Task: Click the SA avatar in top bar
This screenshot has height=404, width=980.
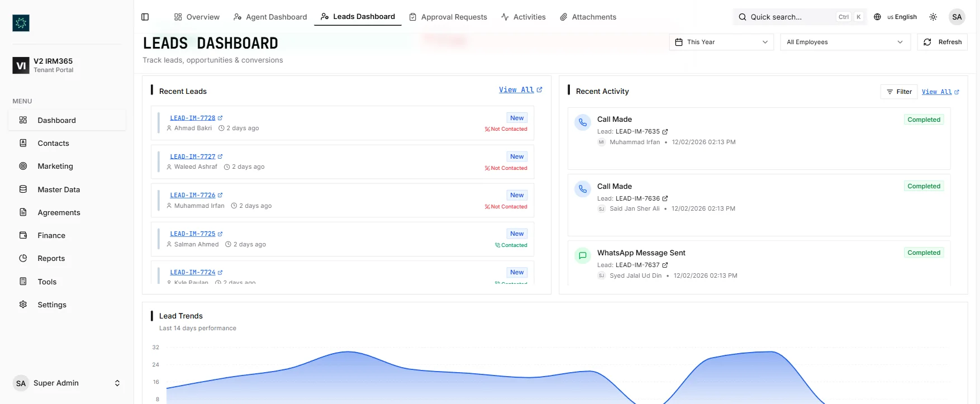Action: (957, 17)
